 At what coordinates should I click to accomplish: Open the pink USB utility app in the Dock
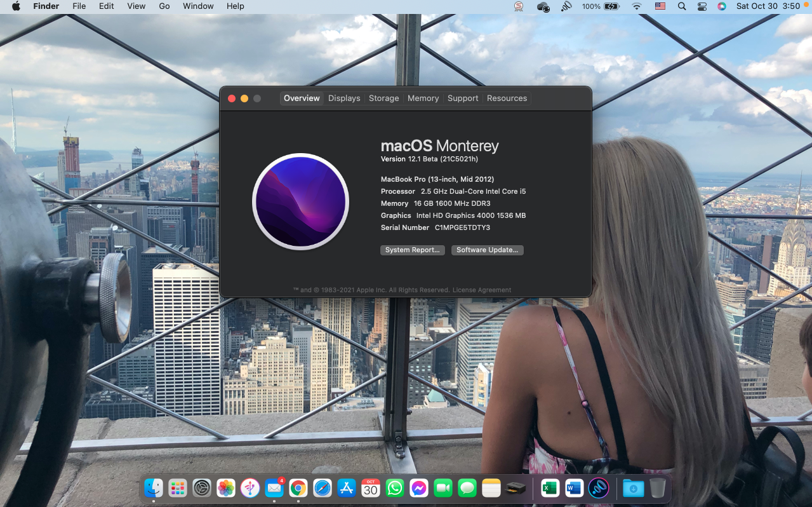tap(250, 488)
